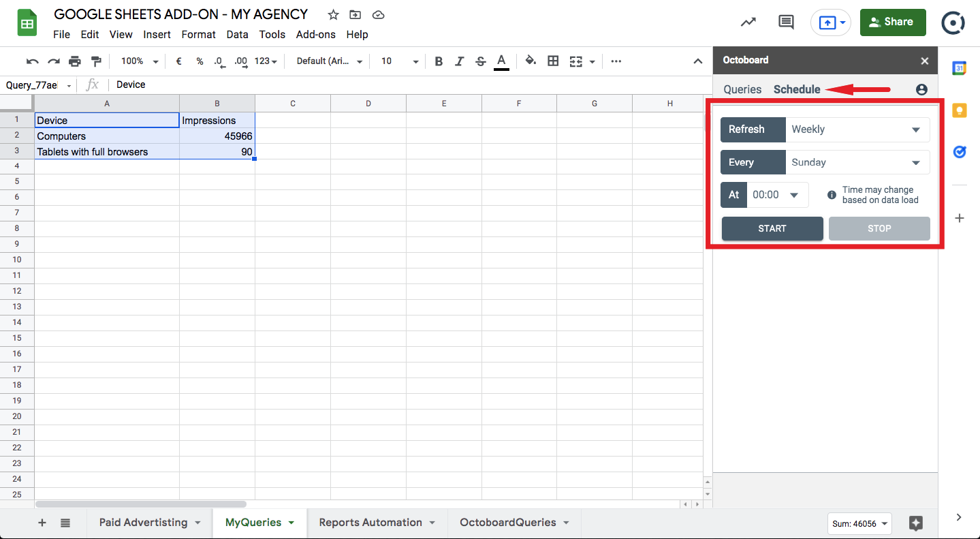Image resolution: width=980 pixels, height=539 pixels.
Task: Format as percent
Action: tap(200, 61)
